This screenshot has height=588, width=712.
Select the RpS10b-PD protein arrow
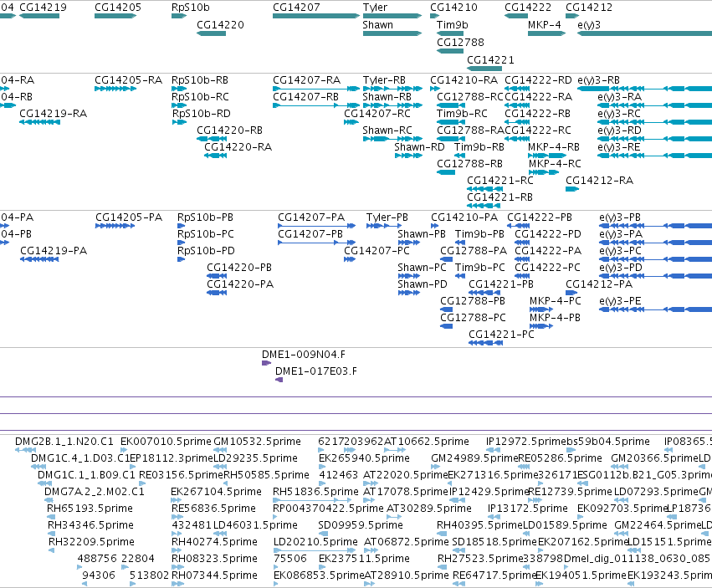[x=182, y=259]
